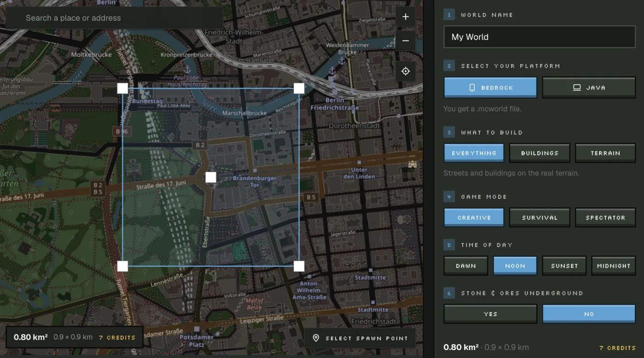This screenshot has height=358, width=644.
Task: Click the center handle of the selection box
Action: pyautogui.click(x=211, y=177)
